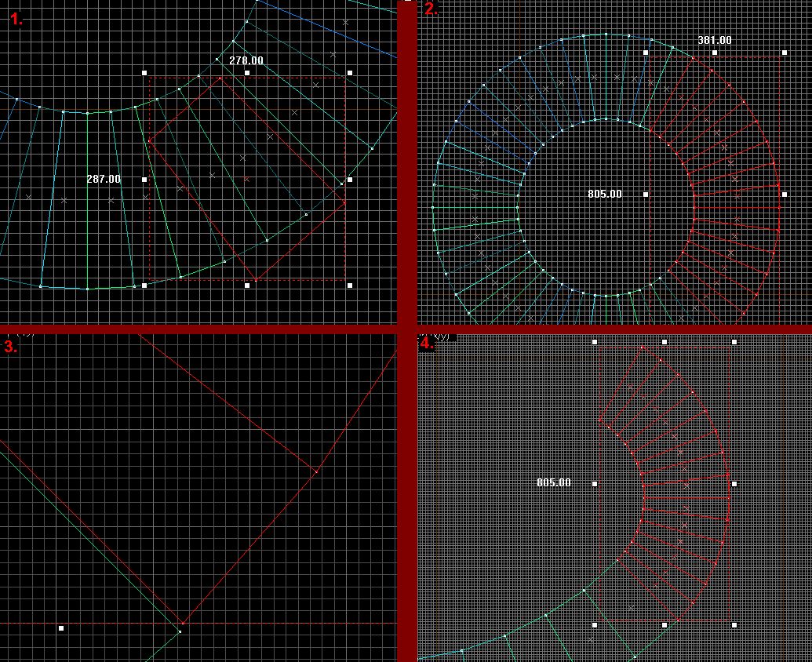The image size is (812, 662).
Task: Click the 805.00 label beside the red arc segment
Action: tap(554, 482)
